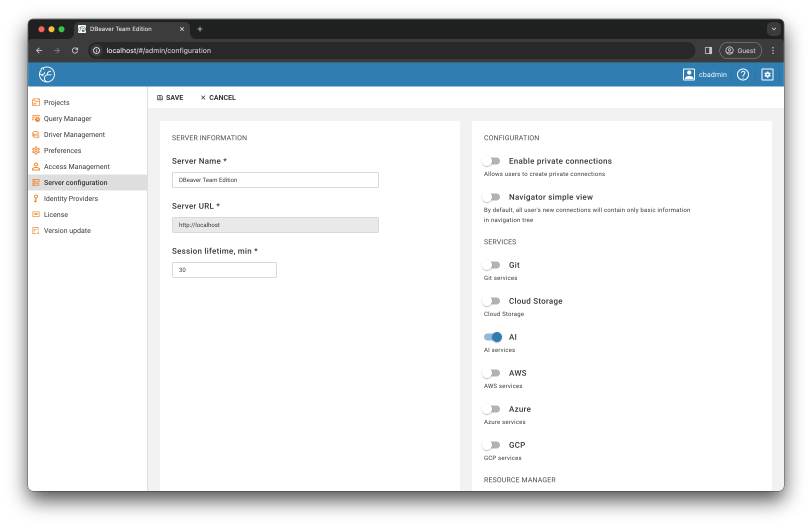This screenshot has height=528, width=812.
Task: Click the cbadmin username
Action: [713, 74]
